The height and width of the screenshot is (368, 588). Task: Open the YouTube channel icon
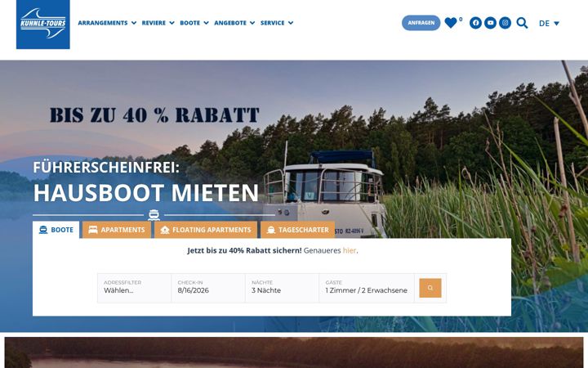click(490, 23)
